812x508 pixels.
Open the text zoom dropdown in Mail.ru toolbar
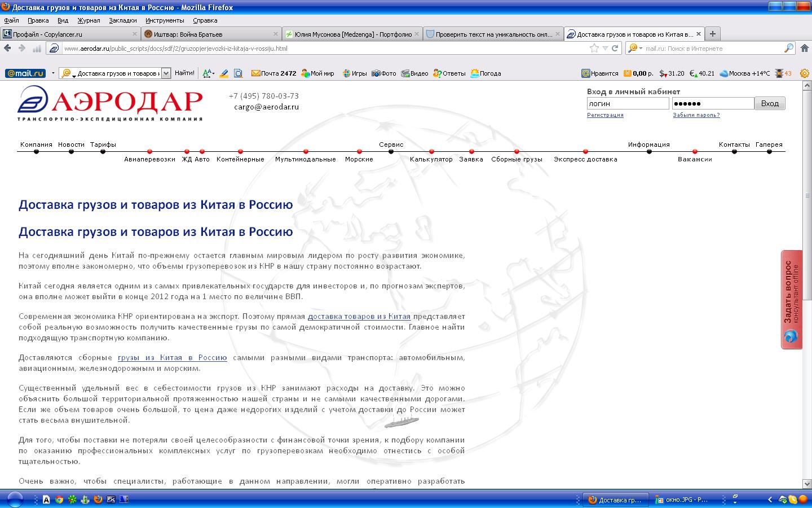214,74
